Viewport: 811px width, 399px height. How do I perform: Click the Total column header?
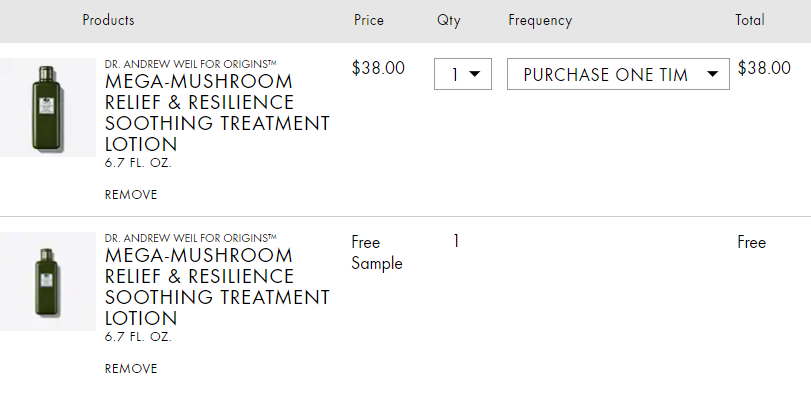click(x=750, y=20)
